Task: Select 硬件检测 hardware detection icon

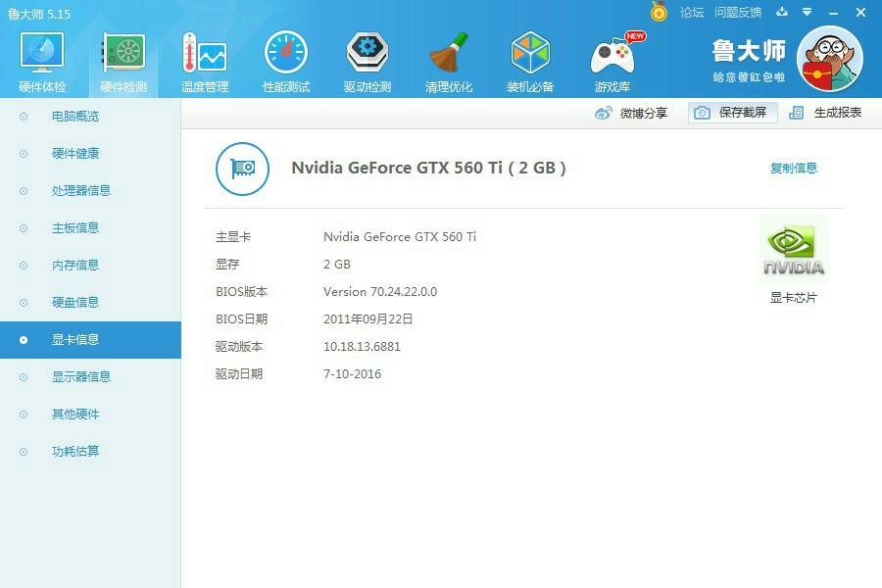Action: 123,53
